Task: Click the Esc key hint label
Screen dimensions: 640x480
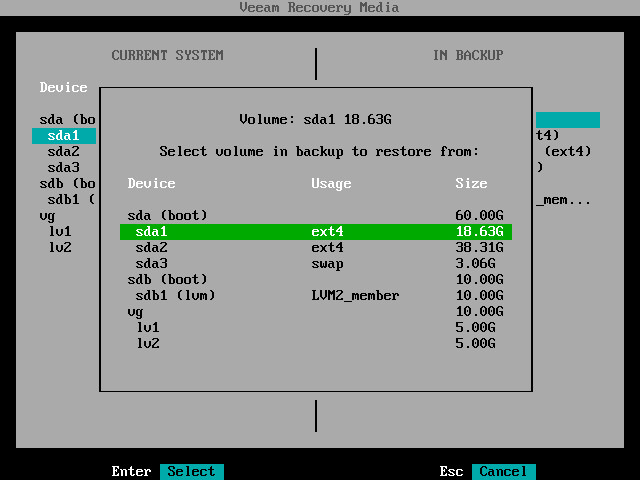Action: tap(451, 471)
